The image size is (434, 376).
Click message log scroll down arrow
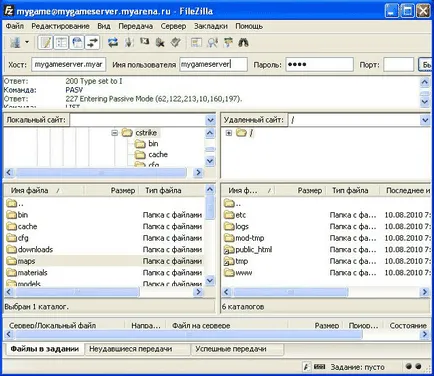tap(425, 102)
